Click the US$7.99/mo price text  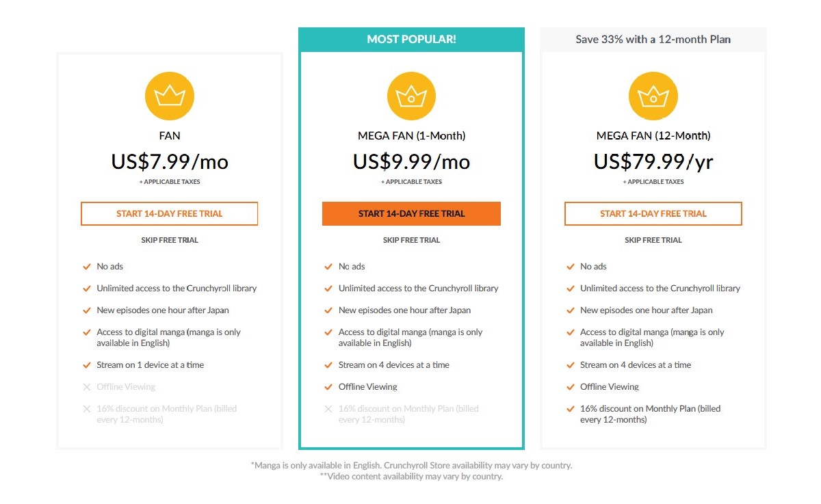click(170, 161)
